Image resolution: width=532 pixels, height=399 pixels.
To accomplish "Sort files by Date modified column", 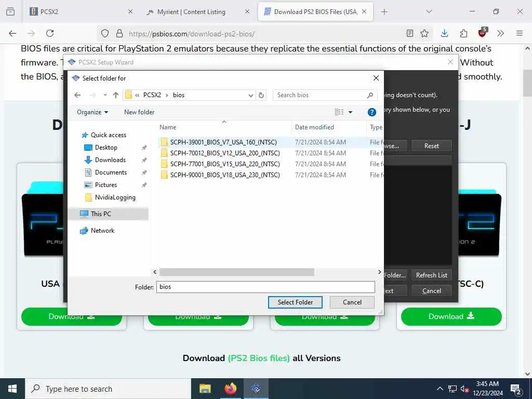I will click(328, 127).
